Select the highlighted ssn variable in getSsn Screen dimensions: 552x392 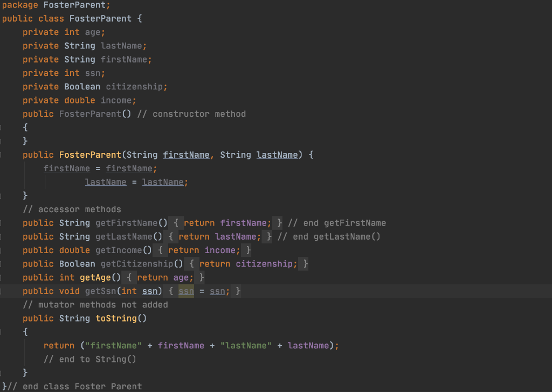[x=186, y=291]
